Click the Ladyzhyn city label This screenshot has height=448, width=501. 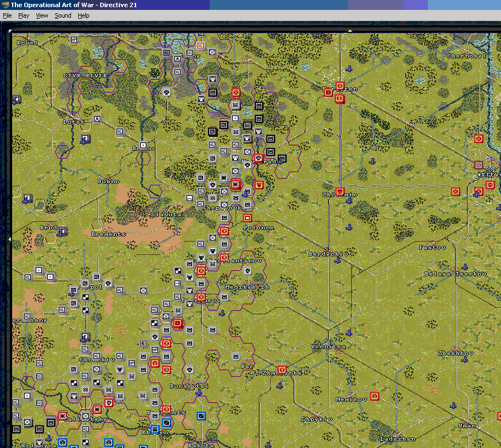397,439
